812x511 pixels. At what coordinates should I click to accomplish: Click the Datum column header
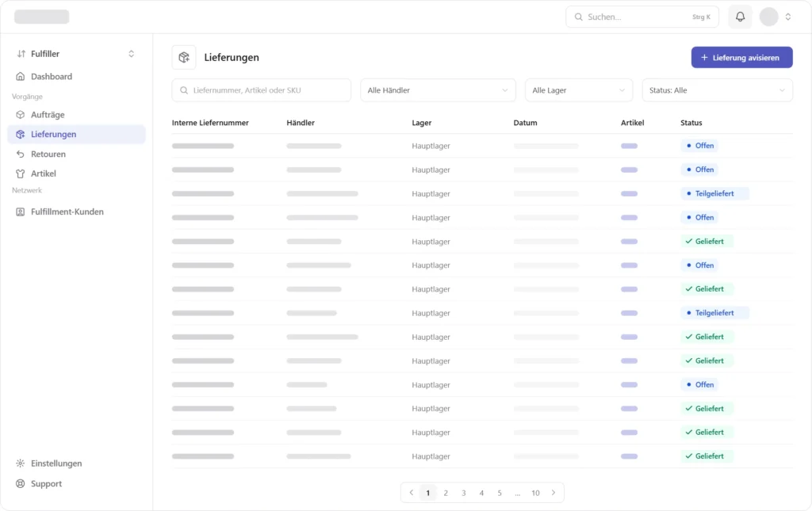pos(525,123)
